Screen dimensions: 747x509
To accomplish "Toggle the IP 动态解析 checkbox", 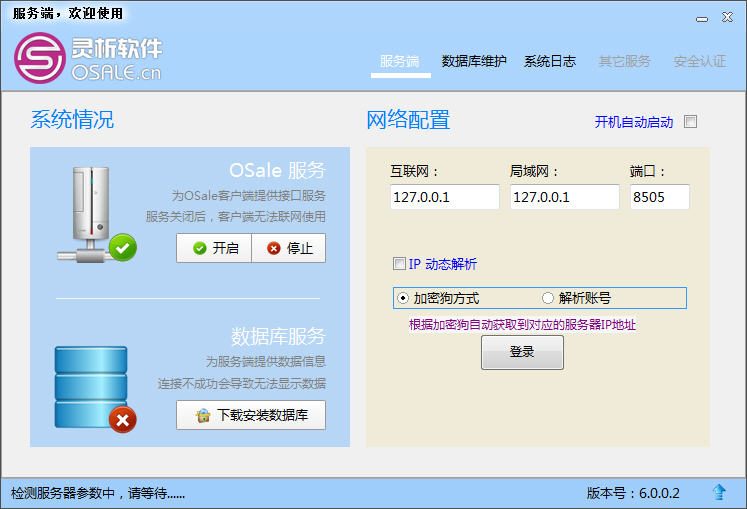I will pyautogui.click(x=399, y=264).
